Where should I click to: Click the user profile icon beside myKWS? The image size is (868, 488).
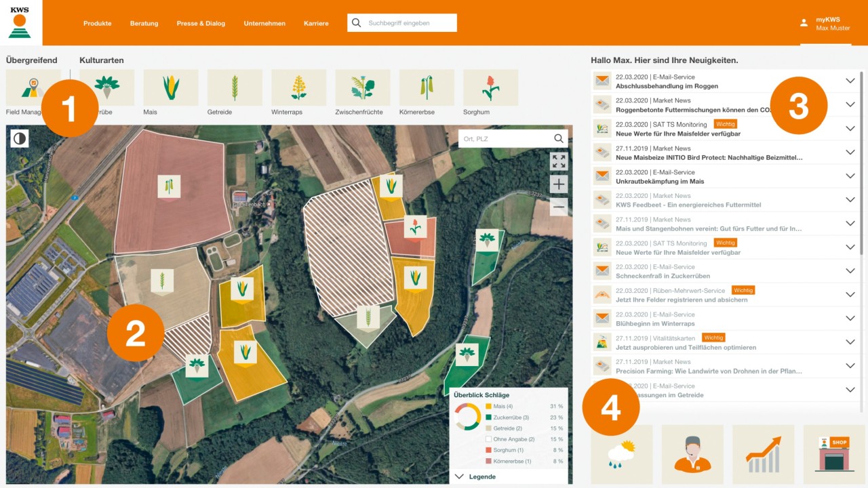pyautogui.click(x=804, y=23)
